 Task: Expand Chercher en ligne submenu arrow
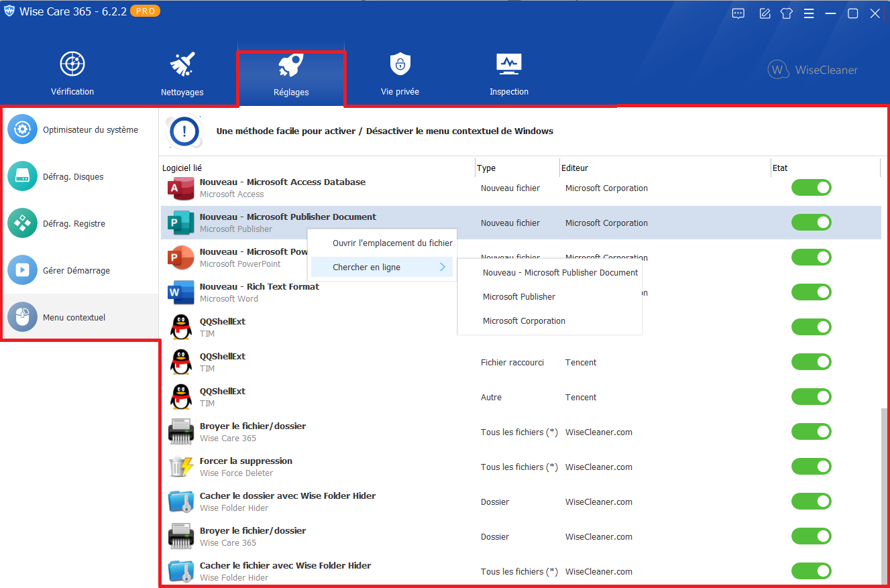[443, 267]
